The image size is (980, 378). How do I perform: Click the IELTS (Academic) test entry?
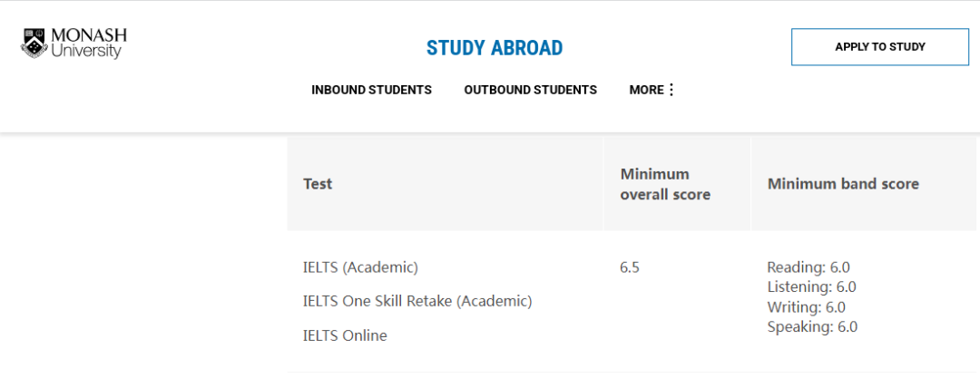click(360, 267)
